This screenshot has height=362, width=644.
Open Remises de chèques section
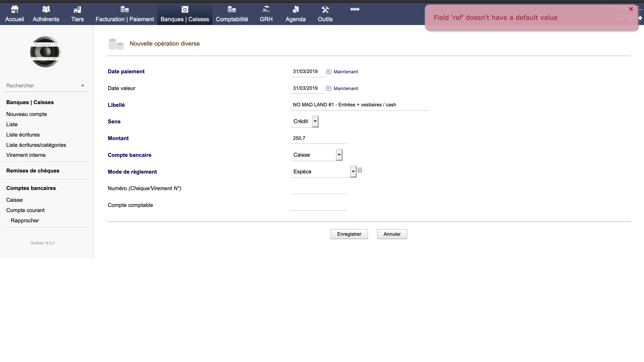pos(33,171)
